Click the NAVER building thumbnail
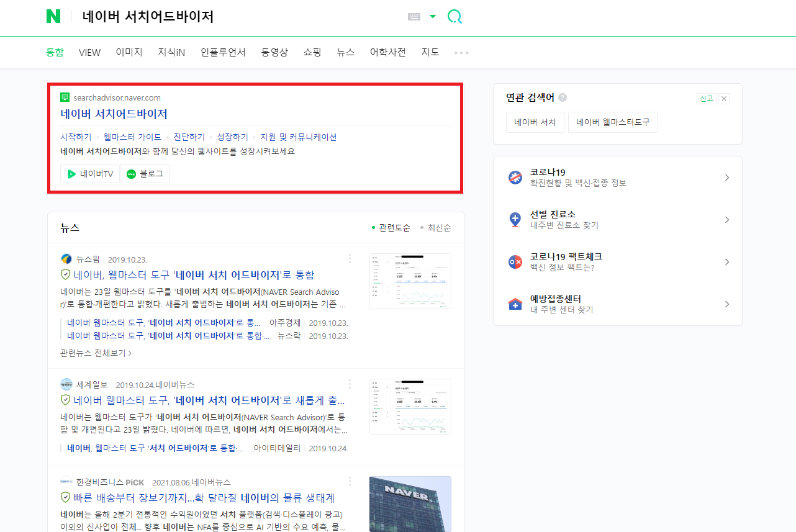Screen dimensions: 796x532 (410, 504)
